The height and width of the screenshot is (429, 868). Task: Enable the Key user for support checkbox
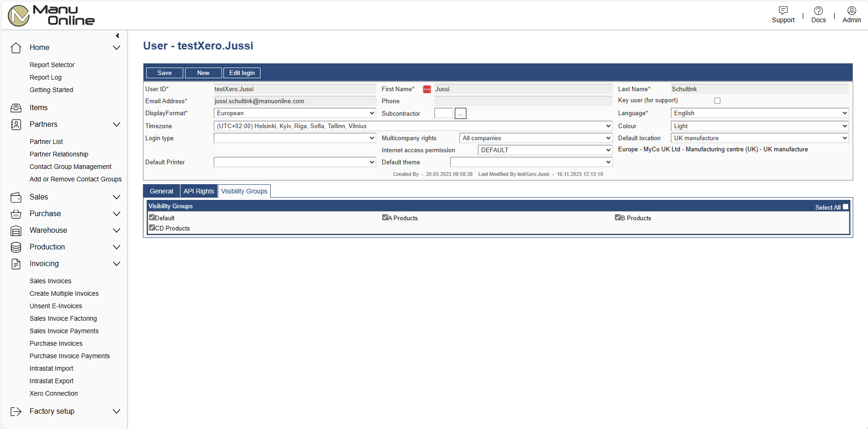click(x=717, y=101)
